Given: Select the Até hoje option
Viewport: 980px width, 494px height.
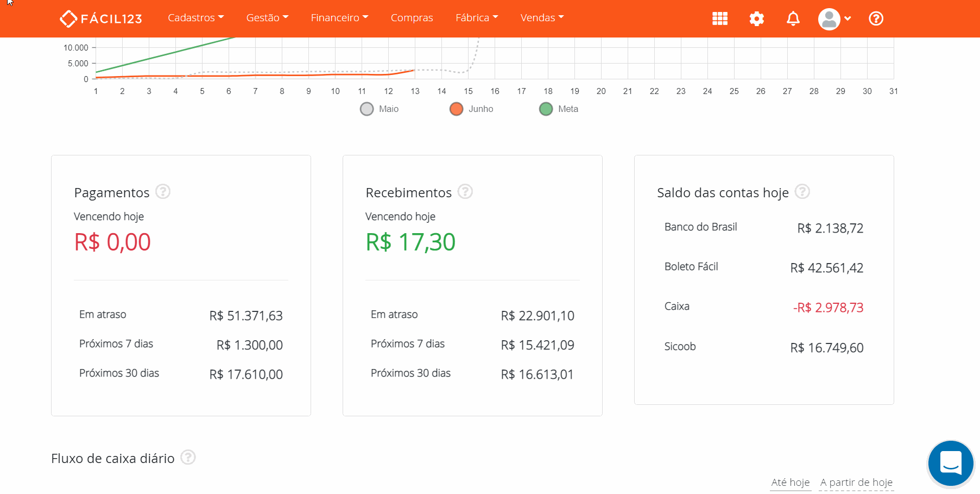Looking at the screenshot, I should tap(790, 482).
